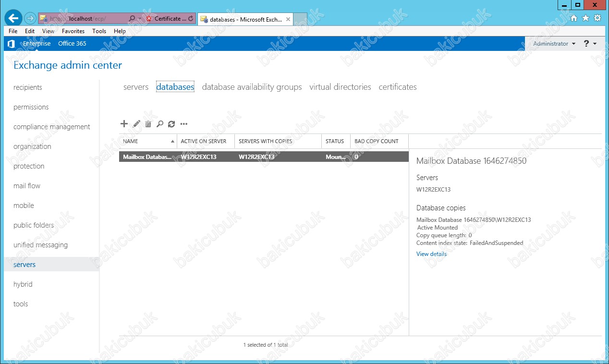Open public folders section
The width and height of the screenshot is (609, 364).
pyautogui.click(x=34, y=225)
